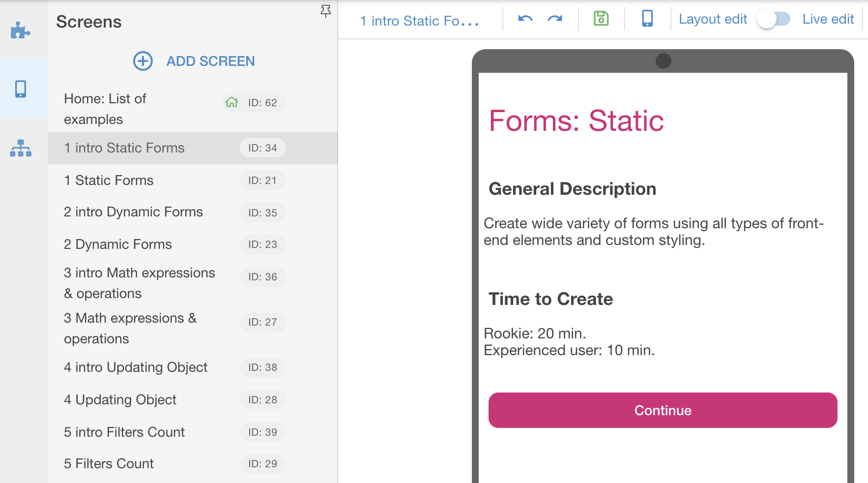Click the plus circle add screen icon
The height and width of the screenshot is (483, 868).
click(143, 61)
